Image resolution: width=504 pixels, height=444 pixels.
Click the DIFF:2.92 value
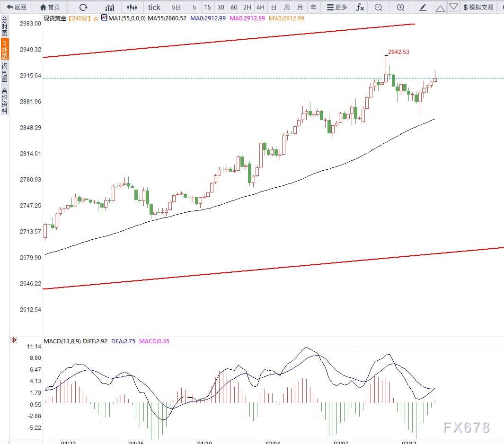[x=95, y=341]
